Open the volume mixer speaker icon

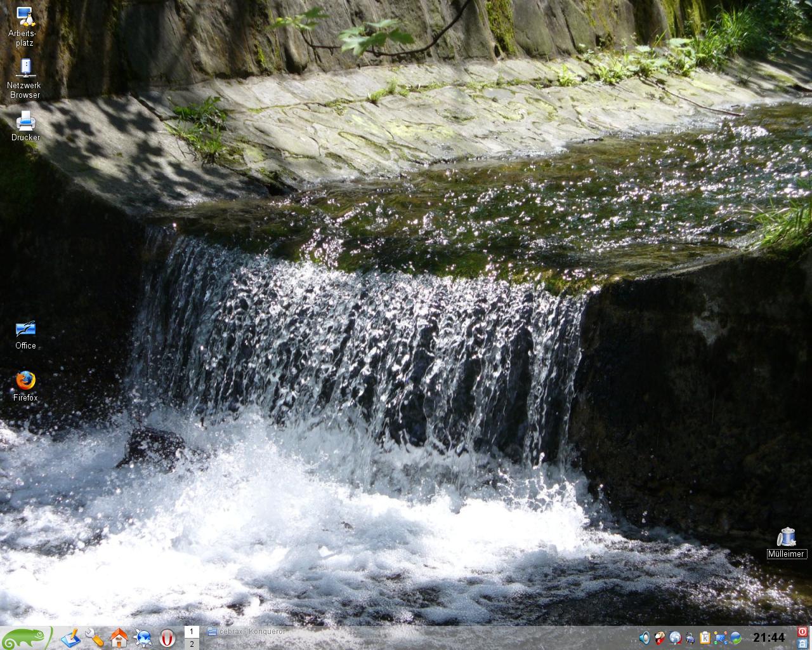pos(645,638)
